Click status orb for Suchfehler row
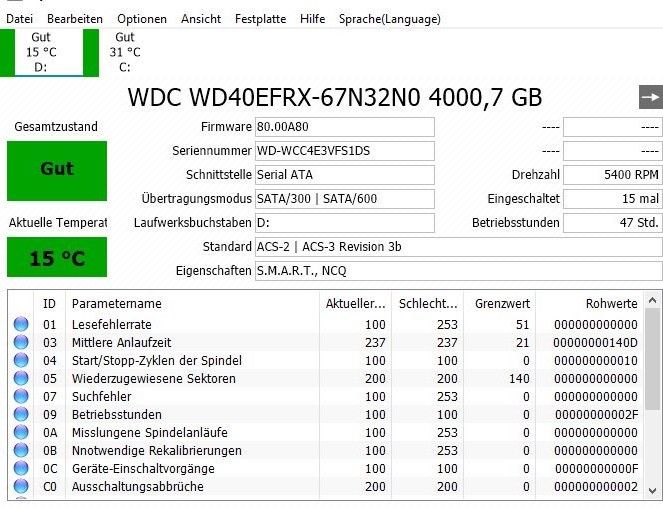The width and height of the screenshot is (663, 508). click(x=21, y=396)
